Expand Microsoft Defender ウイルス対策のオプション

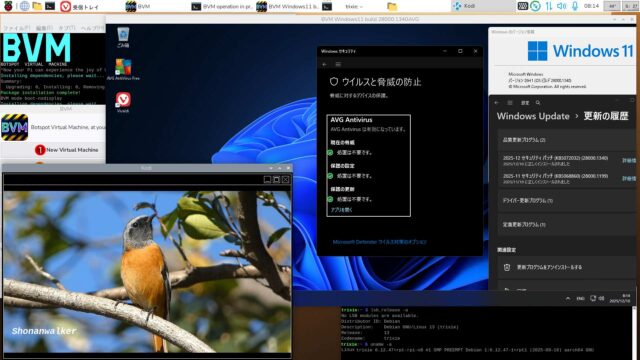coord(380,242)
